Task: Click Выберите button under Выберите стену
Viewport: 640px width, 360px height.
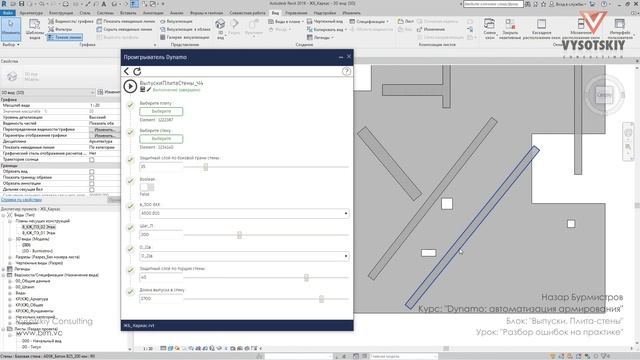Action: 161,139
